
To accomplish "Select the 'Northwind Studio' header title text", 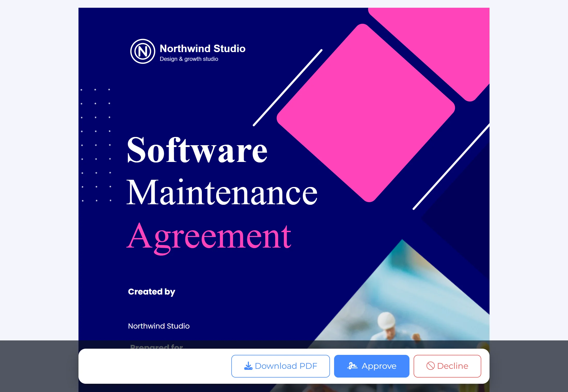I will point(202,48).
